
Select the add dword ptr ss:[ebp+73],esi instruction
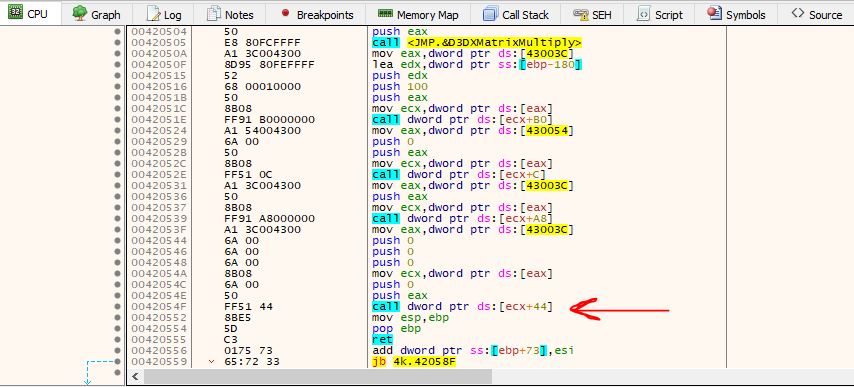(473, 351)
